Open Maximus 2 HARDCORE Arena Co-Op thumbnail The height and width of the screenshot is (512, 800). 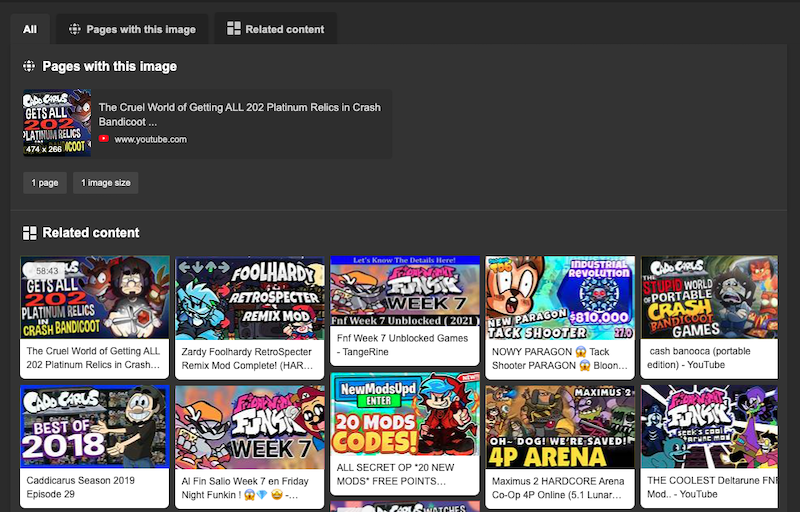(x=559, y=427)
